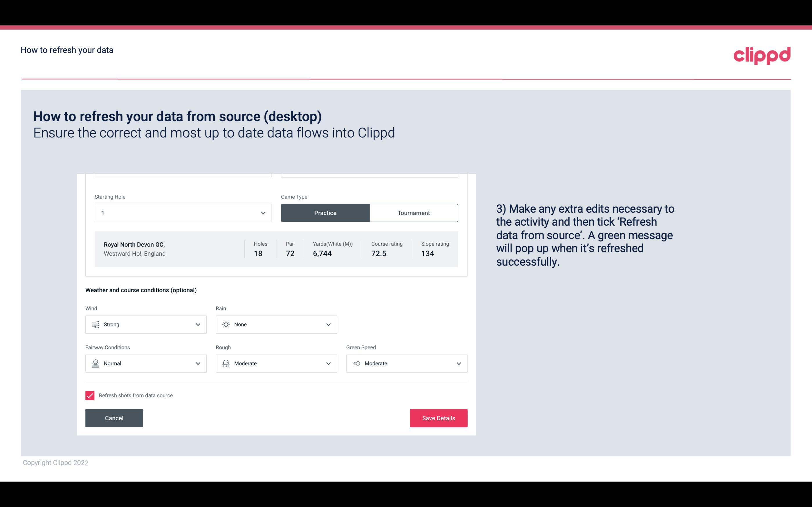Image resolution: width=812 pixels, height=507 pixels.
Task: Click the Cancel button
Action: 114,418
